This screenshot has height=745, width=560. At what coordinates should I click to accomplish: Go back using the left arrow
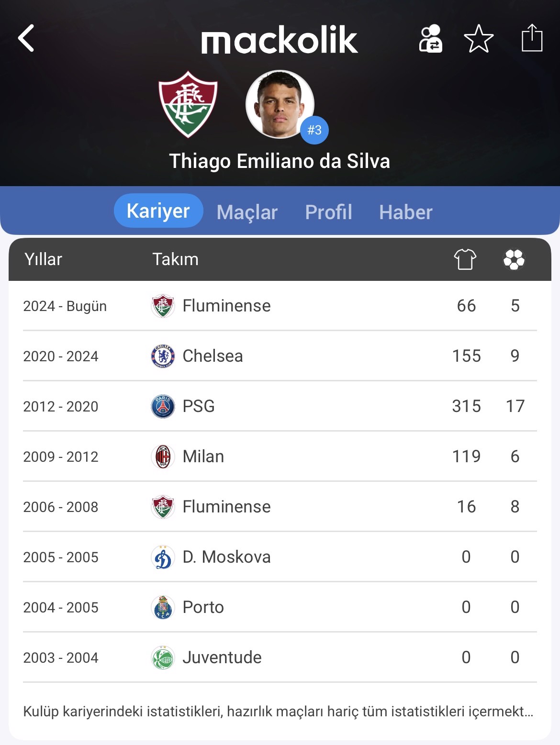pos(27,38)
